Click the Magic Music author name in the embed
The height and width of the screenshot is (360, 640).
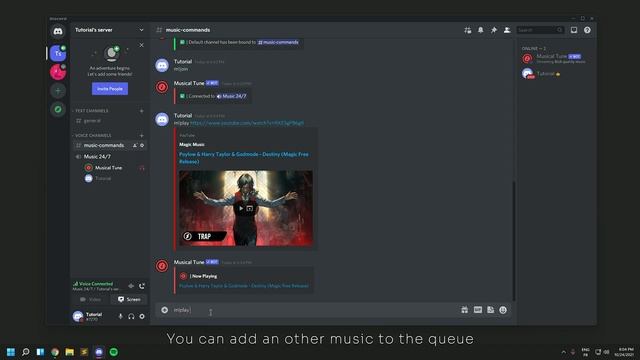pos(192,144)
